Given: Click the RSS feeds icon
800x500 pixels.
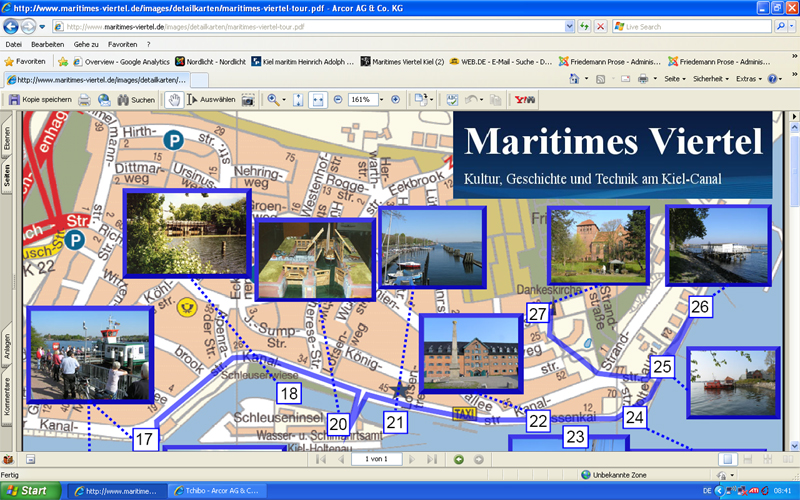Looking at the screenshot, I should 601,79.
